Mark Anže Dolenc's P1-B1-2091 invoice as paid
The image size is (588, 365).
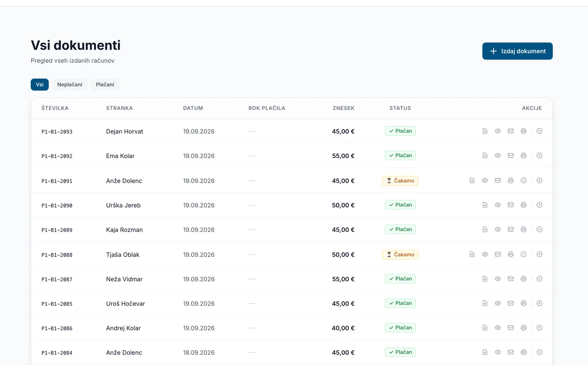coord(523,180)
